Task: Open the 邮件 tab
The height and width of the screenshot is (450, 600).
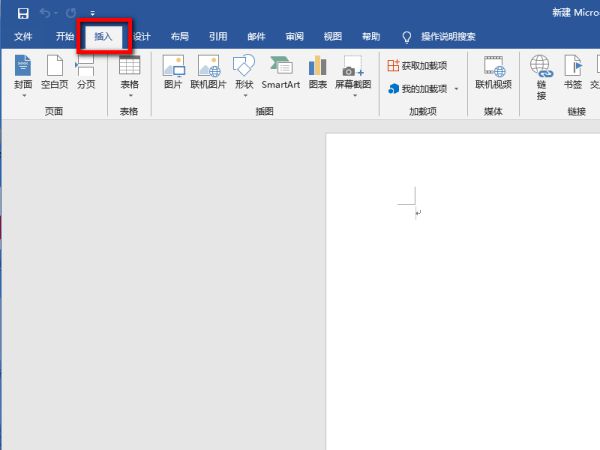Action: (x=256, y=37)
